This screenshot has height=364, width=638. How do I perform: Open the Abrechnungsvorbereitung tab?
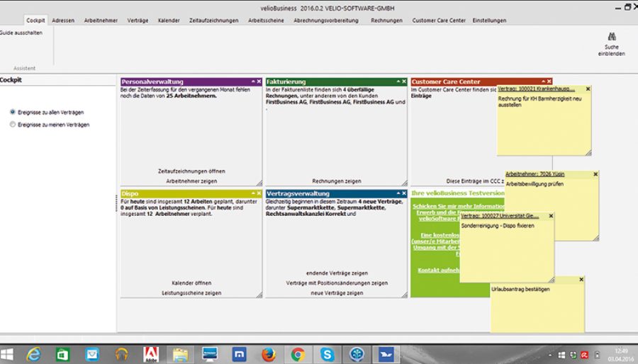[x=326, y=21]
